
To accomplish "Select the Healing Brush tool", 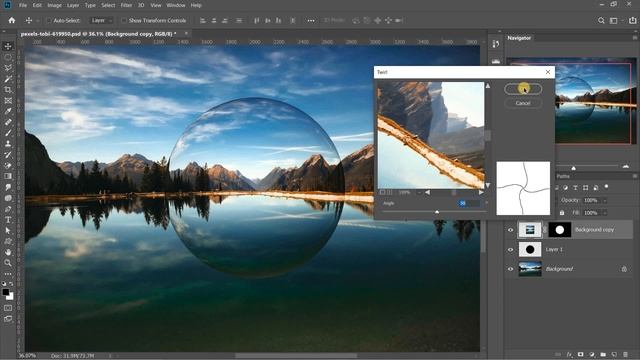I will click(x=8, y=122).
